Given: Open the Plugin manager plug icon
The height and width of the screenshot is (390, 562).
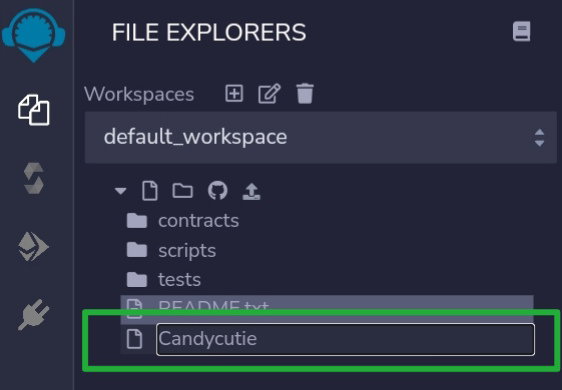Looking at the screenshot, I should point(34,315).
